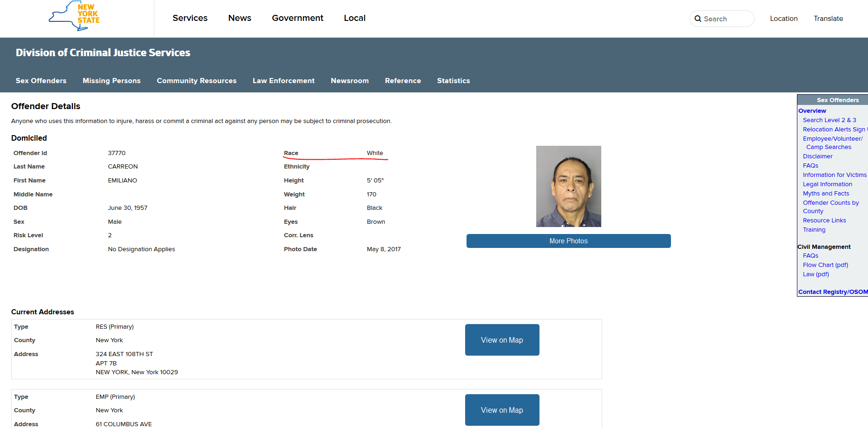Expand the Sex Offenders navigation tab
Viewport: 868px width, 429px height.
tap(41, 81)
